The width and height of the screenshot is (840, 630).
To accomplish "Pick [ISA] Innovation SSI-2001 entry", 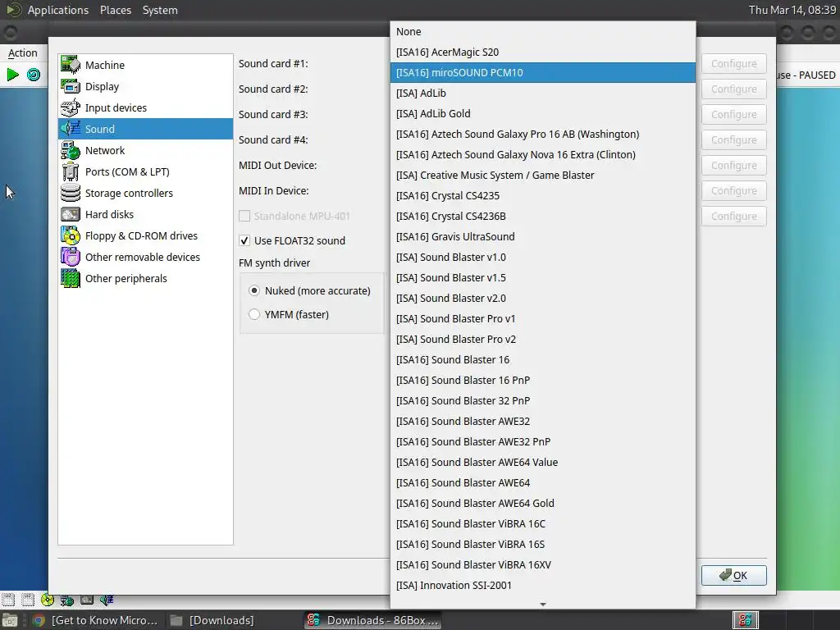I will pos(543,585).
